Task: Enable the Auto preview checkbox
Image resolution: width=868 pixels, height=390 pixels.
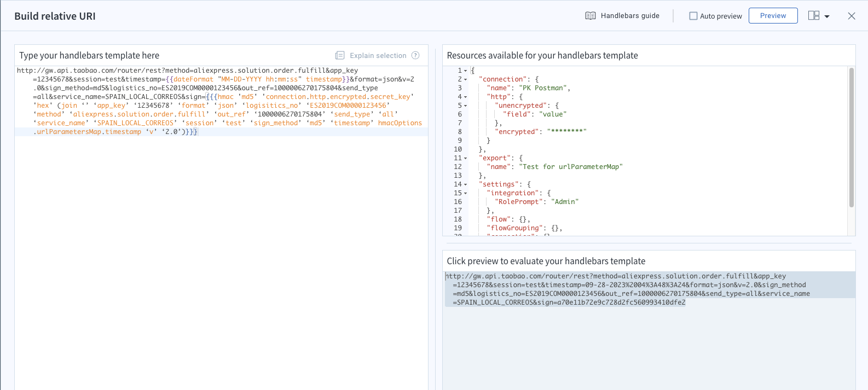Action: (x=693, y=16)
